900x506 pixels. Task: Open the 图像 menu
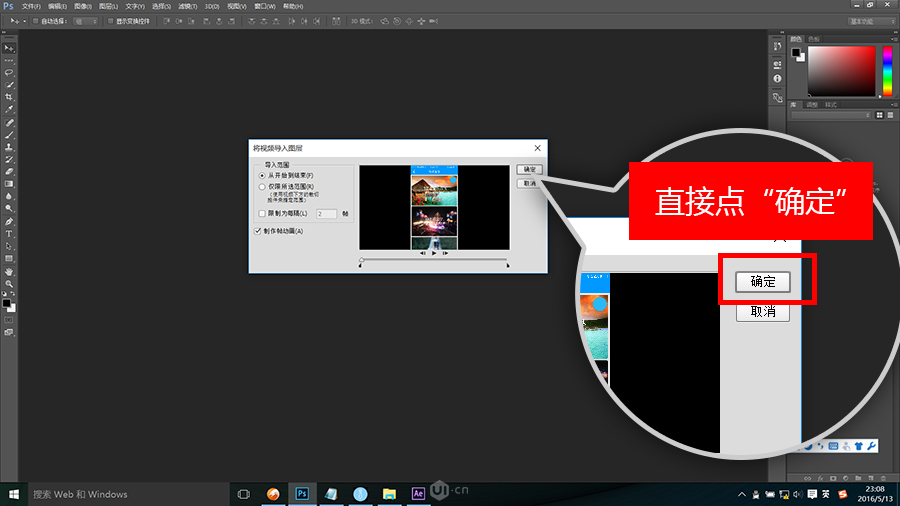point(83,6)
